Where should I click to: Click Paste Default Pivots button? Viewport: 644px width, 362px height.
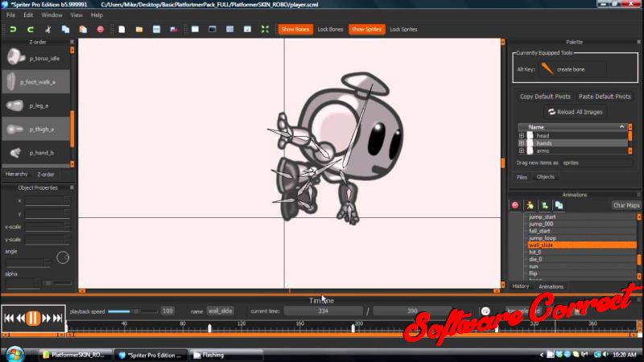(x=605, y=97)
